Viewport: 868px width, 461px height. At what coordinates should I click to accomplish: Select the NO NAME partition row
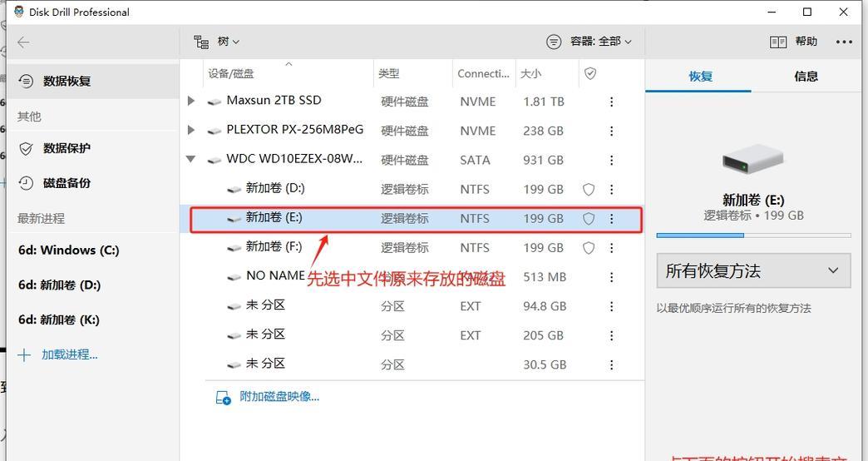click(x=412, y=277)
